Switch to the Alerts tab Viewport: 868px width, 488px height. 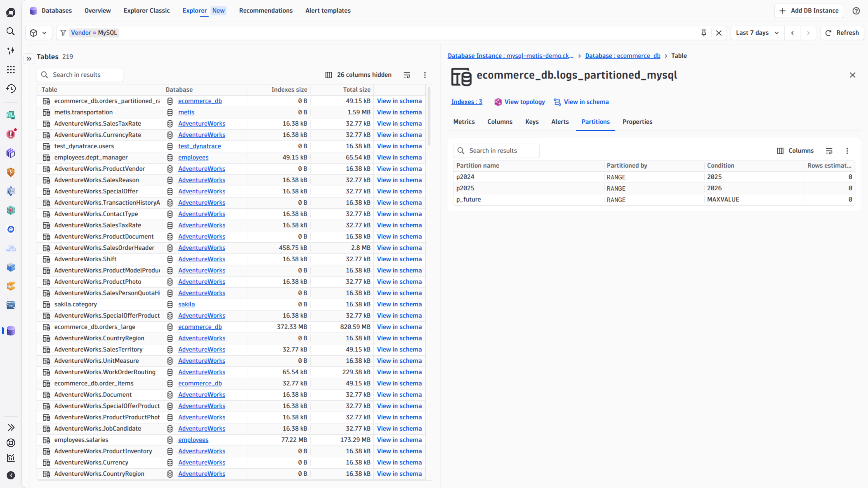pos(560,122)
